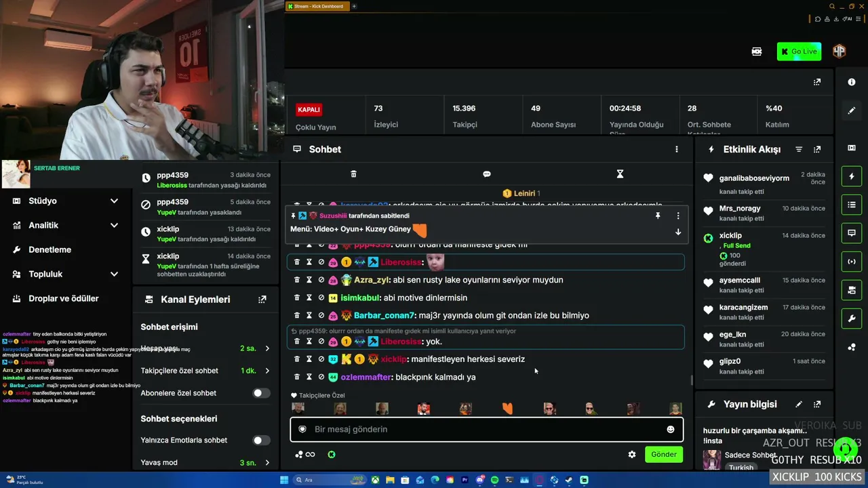Select the Stream - Kick Dashboard browser tab
The width and height of the screenshot is (868, 488).
point(317,6)
